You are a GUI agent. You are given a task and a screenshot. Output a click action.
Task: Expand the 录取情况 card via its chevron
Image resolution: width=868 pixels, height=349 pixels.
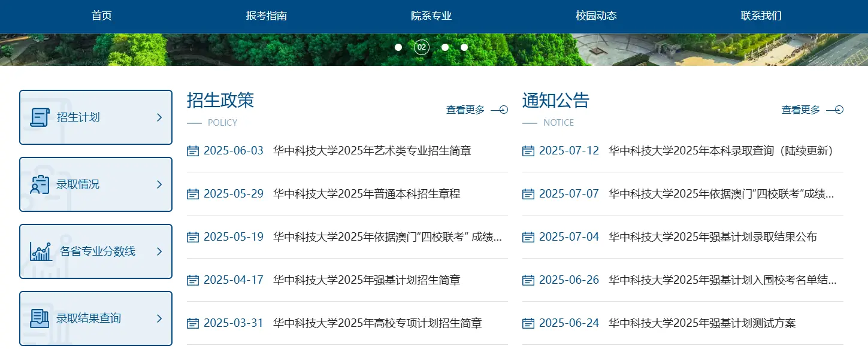161,184
